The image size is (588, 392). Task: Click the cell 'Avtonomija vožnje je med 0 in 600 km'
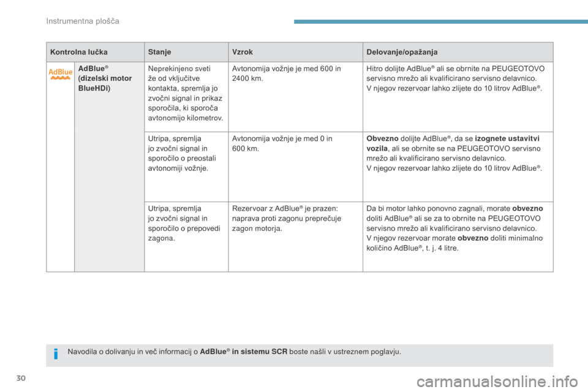point(295,167)
